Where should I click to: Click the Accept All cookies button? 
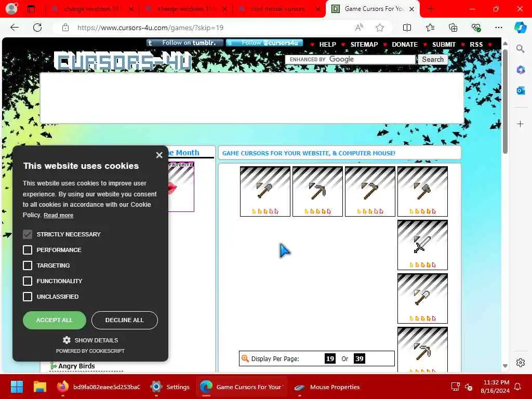pyautogui.click(x=54, y=320)
